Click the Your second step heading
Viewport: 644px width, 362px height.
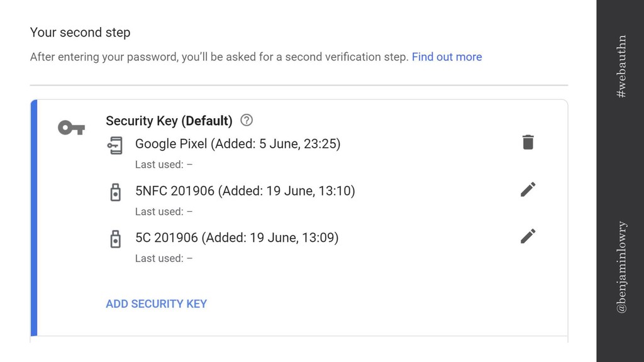[x=80, y=32]
